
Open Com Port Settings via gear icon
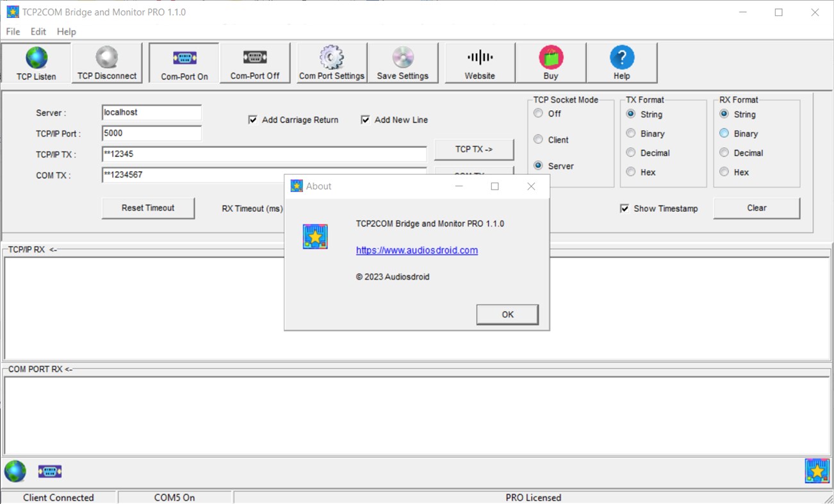pos(331,58)
